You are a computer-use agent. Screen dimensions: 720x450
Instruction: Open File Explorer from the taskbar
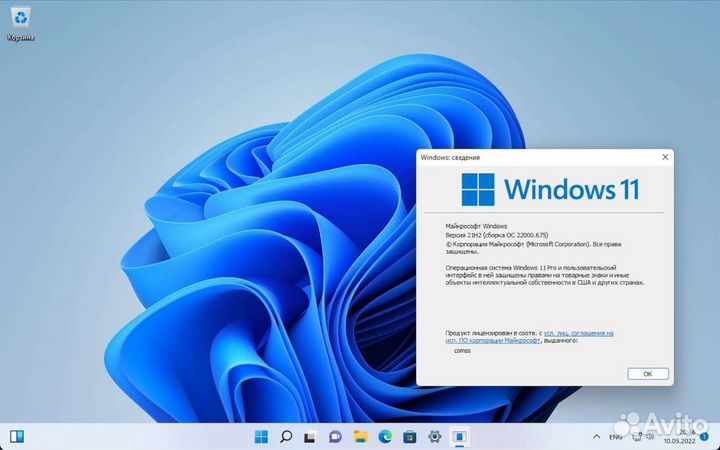pyautogui.click(x=360, y=436)
